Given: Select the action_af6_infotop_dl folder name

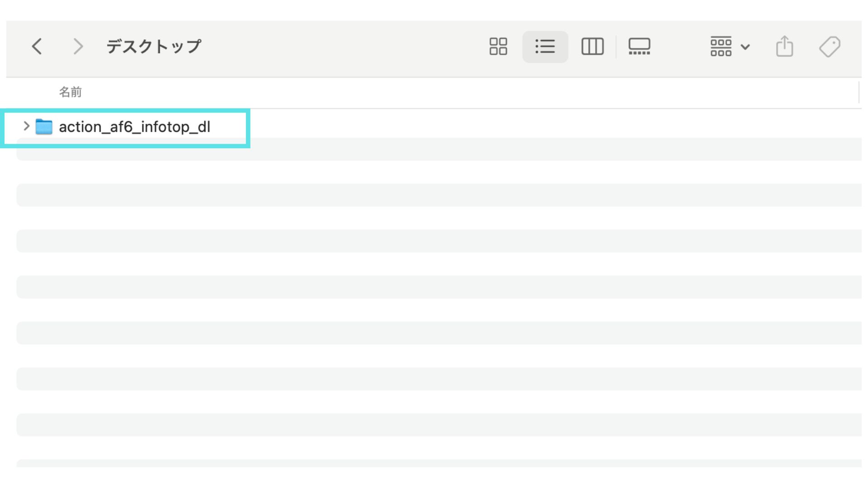Looking at the screenshot, I should coord(134,127).
